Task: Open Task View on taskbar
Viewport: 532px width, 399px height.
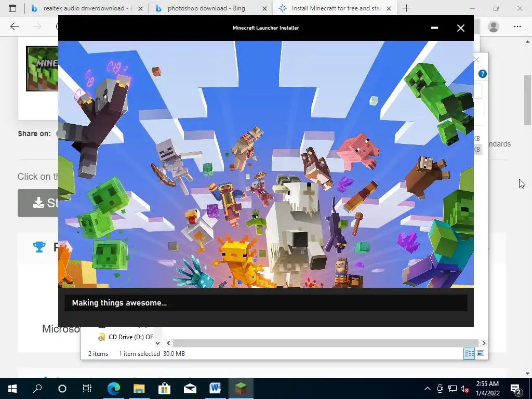Action: [x=87, y=389]
